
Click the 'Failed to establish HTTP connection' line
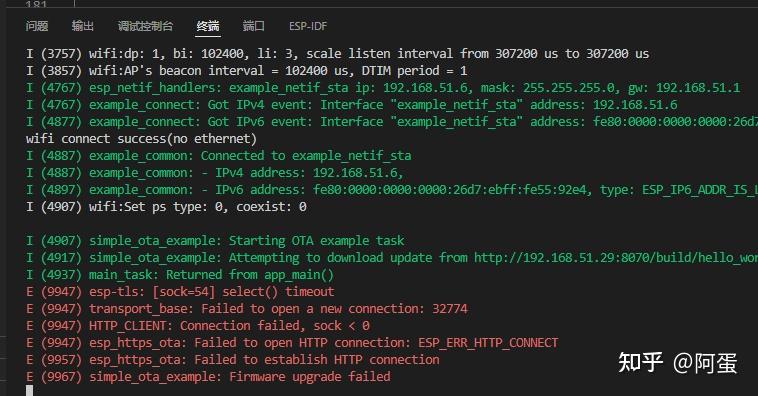coord(233,360)
